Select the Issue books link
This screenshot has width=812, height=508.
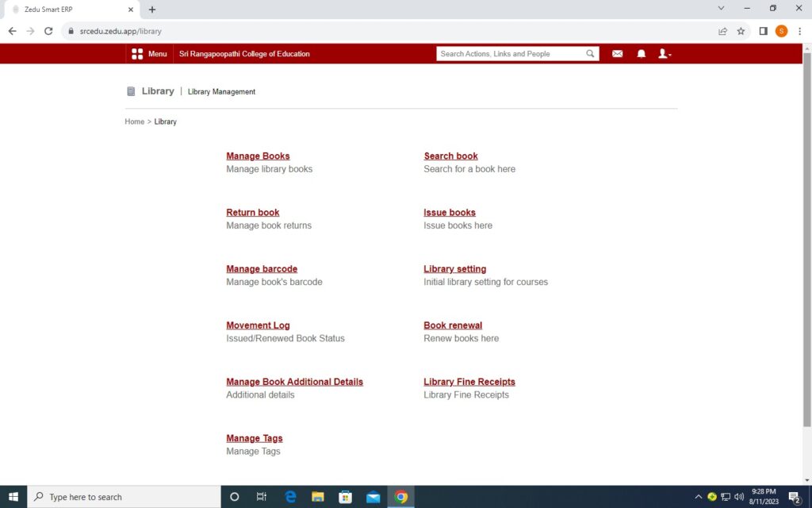(449, 213)
